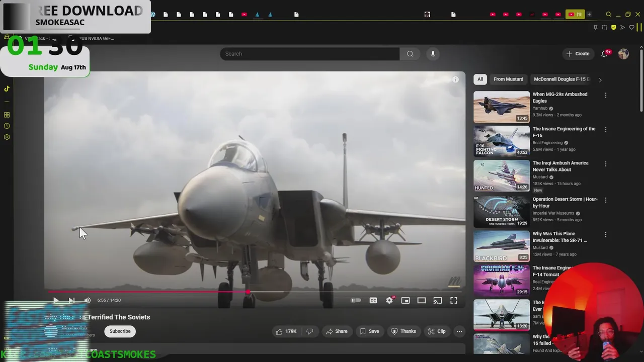Image resolution: width=644 pixels, height=362 pixels.
Task: Click the search magnifier button
Action: (410, 54)
